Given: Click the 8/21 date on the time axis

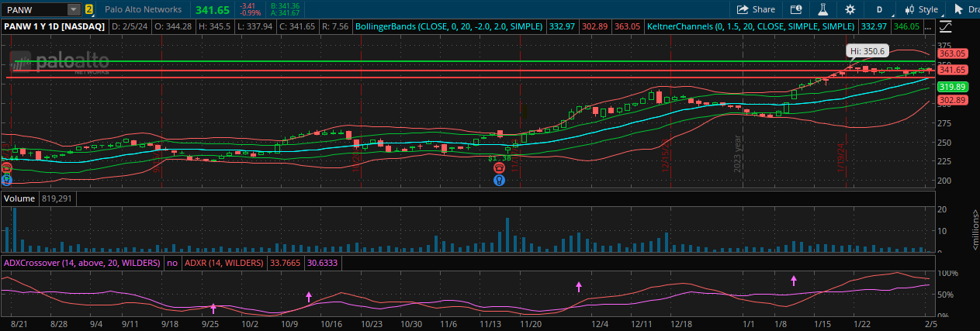Looking at the screenshot, I should pyautogui.click(x=19, y=323).
